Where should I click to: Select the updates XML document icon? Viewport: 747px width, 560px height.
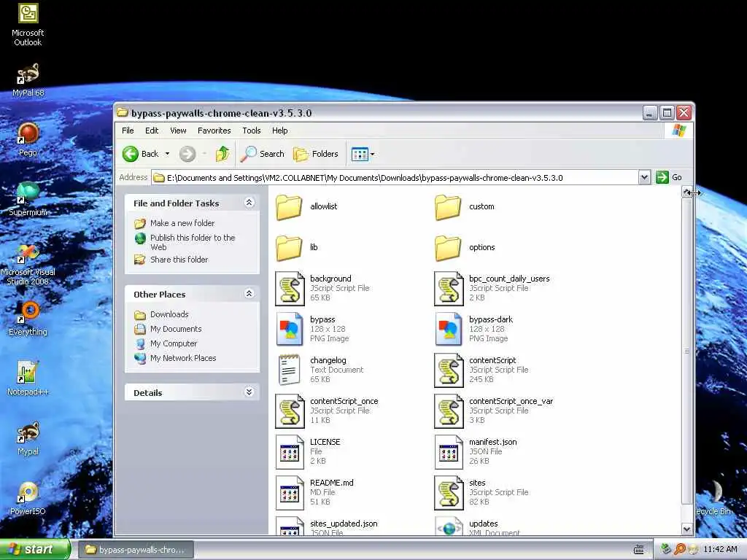coord(449,526)
